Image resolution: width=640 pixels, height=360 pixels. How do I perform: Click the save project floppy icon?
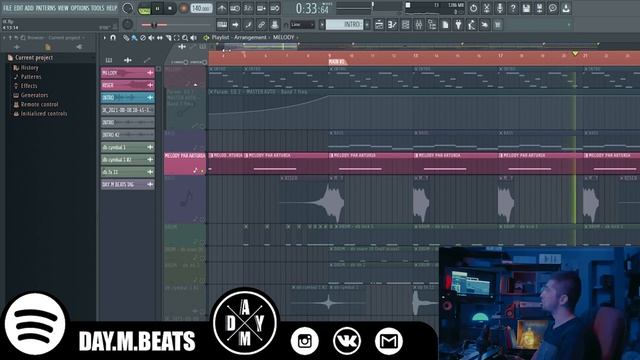[526, 8]
